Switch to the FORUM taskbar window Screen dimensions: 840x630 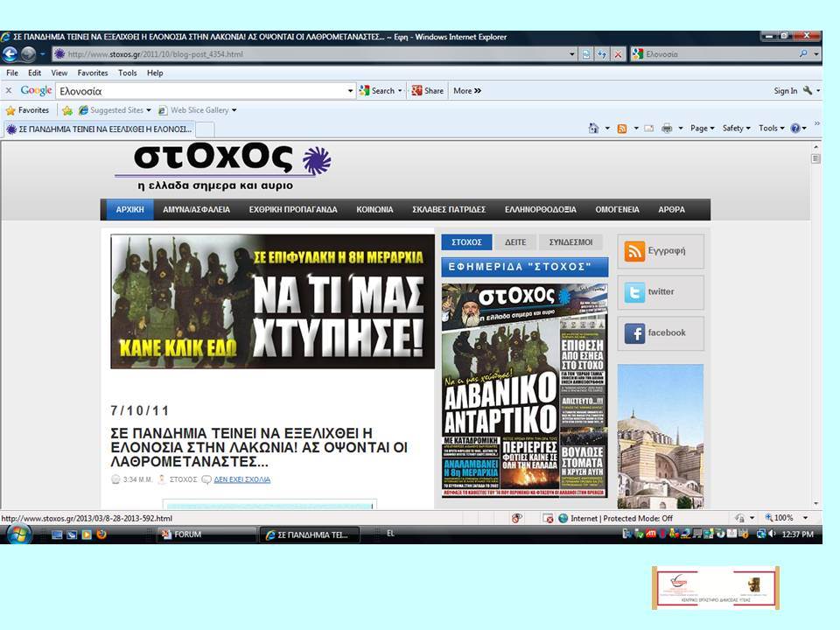(x=206, y=534)
